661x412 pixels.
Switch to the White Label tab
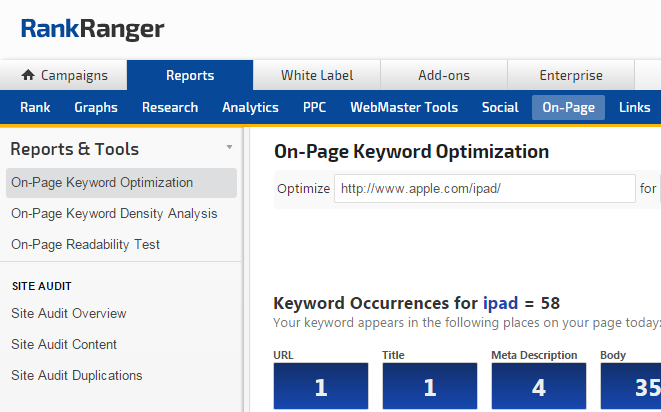[x=316, y=75]
